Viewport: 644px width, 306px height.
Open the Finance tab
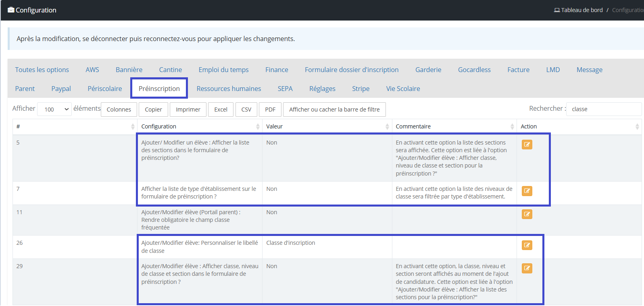pyautogui.click(x=277, y=70)
